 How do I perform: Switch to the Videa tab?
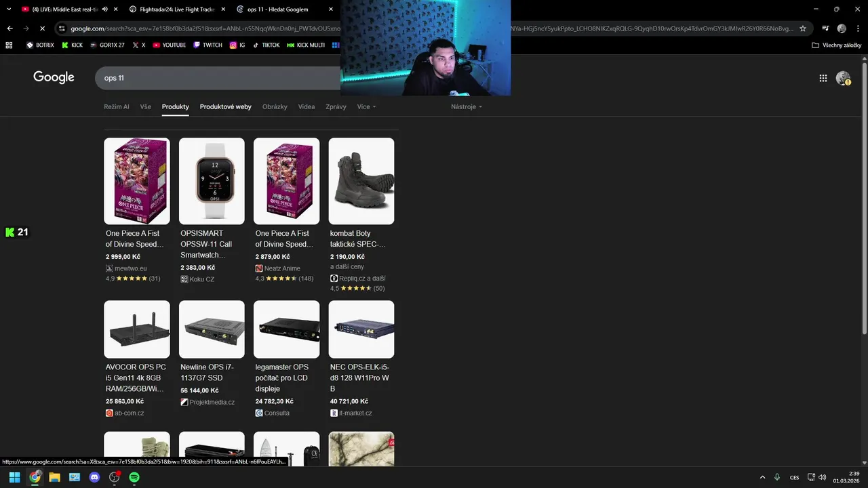pos(307,107)
